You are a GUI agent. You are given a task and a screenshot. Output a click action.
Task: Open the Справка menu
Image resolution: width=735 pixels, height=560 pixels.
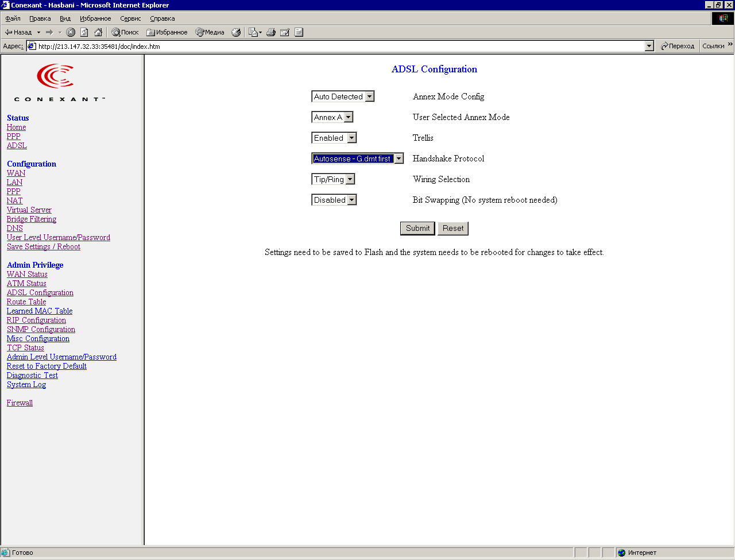[x=163, y=18]
